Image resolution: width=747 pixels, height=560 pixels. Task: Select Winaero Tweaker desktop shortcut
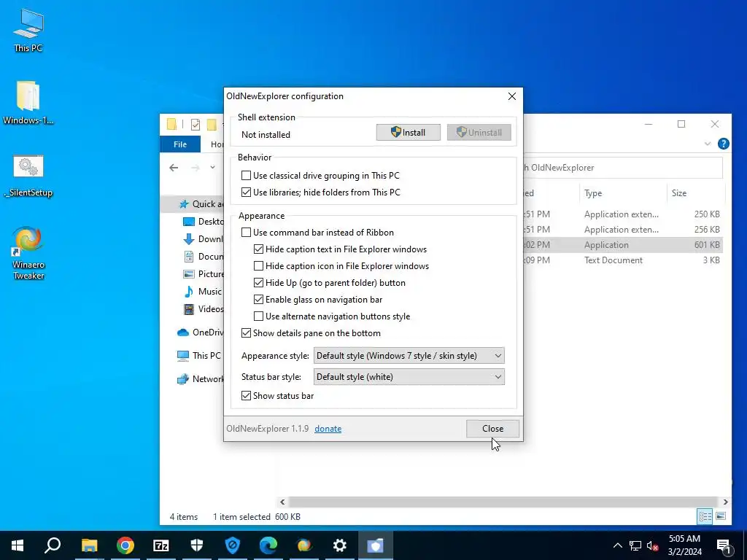pyautogui.click(x=28, y=253)
